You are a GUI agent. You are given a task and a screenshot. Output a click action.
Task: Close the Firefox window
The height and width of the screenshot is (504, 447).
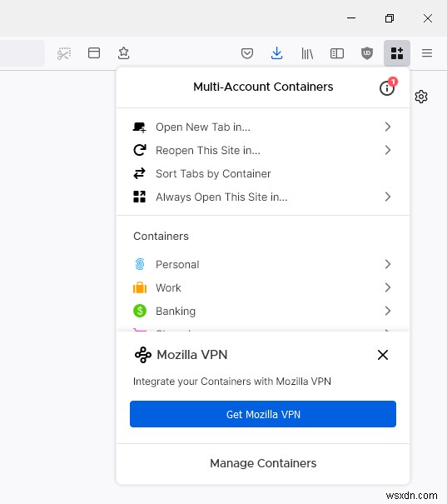(x=428, y=18)
